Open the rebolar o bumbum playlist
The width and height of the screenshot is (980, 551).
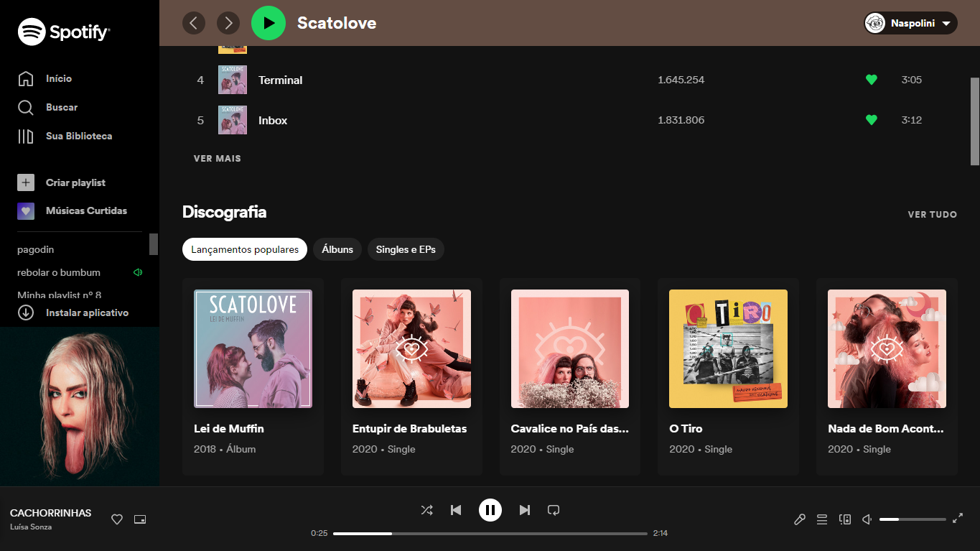click(x=59, y=272)
